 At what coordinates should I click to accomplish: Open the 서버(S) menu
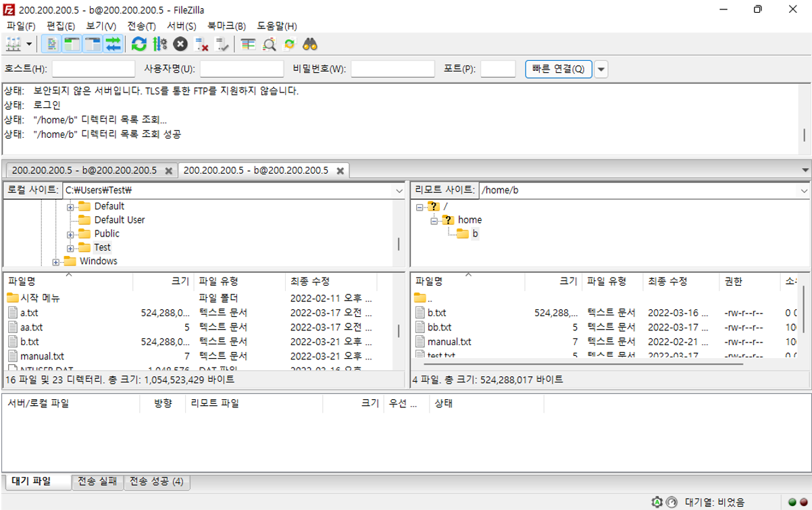click(x=182, y=26)
